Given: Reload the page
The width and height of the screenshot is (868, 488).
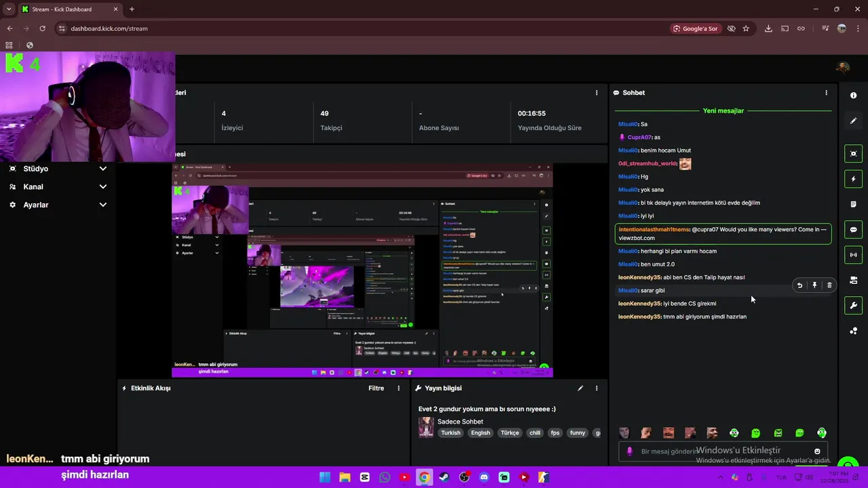Looking at the screenshot, I should [x=42, y=28].
